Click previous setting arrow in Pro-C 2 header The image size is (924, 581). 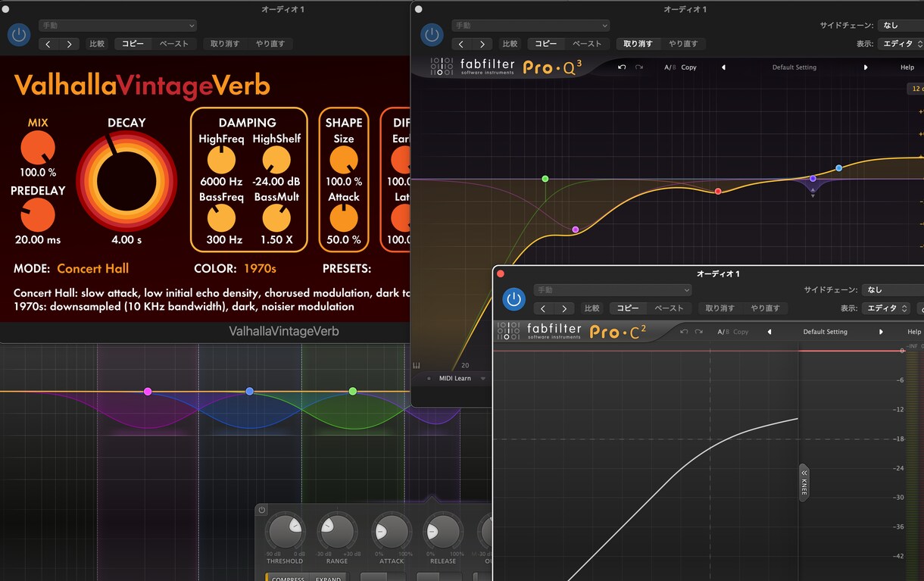(544, 308)
